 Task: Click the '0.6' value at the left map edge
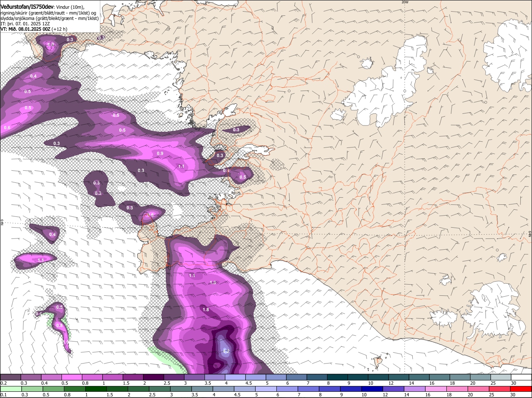(7, 128)
